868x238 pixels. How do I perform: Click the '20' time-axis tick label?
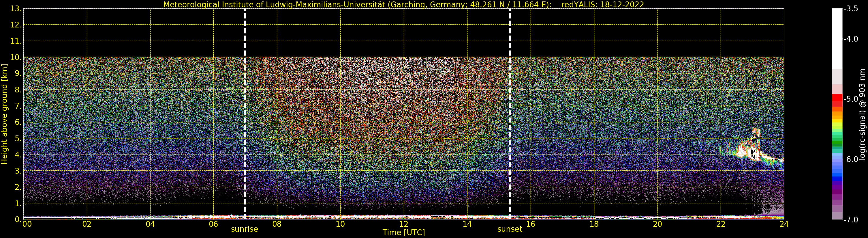coord(657,224)
